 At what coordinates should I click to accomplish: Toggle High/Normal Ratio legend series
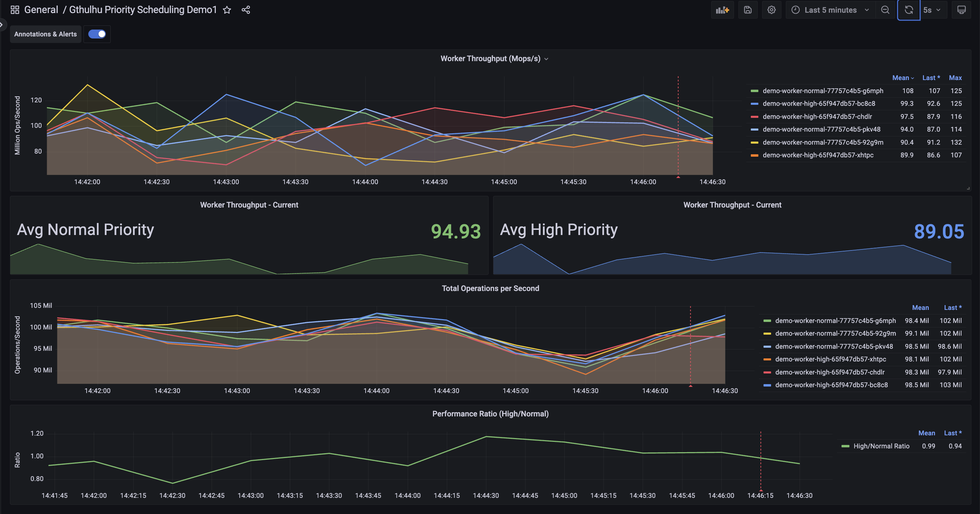tap(881, 446)
